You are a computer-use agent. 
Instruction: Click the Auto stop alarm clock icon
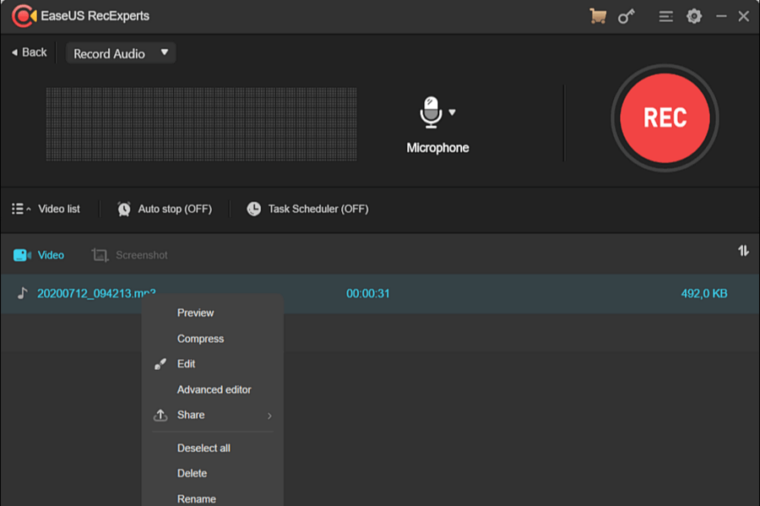click(x=124, y=209)
